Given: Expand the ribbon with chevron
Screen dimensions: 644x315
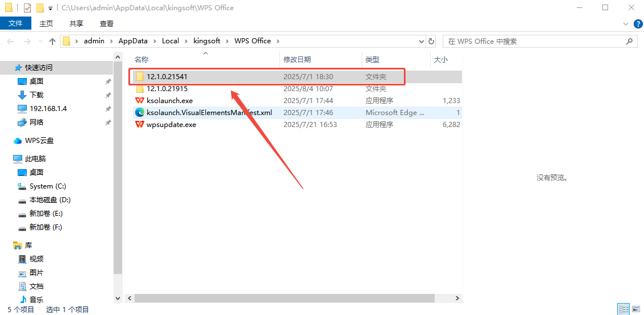Looking at the screenshot, I should [x=626, y=24].
